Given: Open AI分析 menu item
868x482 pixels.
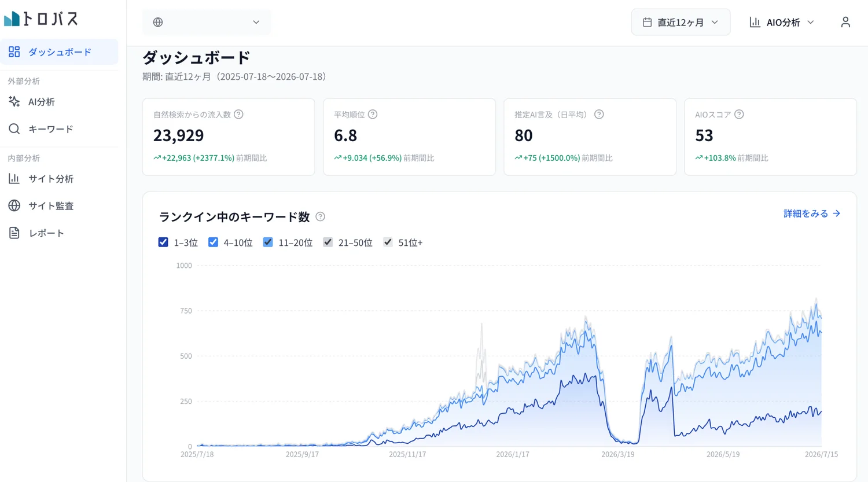Looking at the screenshot, I should 59,102.
